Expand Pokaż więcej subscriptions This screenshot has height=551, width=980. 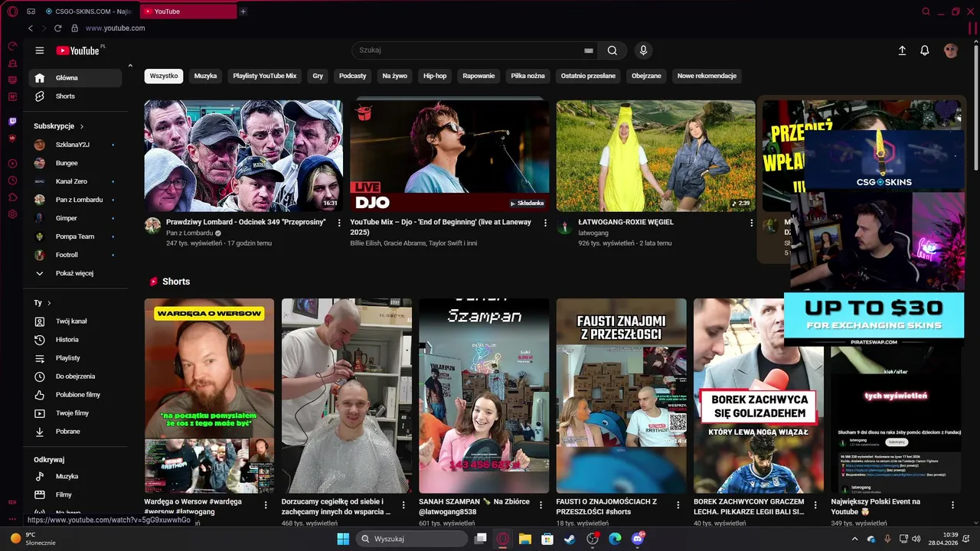(x=75, y=273)
